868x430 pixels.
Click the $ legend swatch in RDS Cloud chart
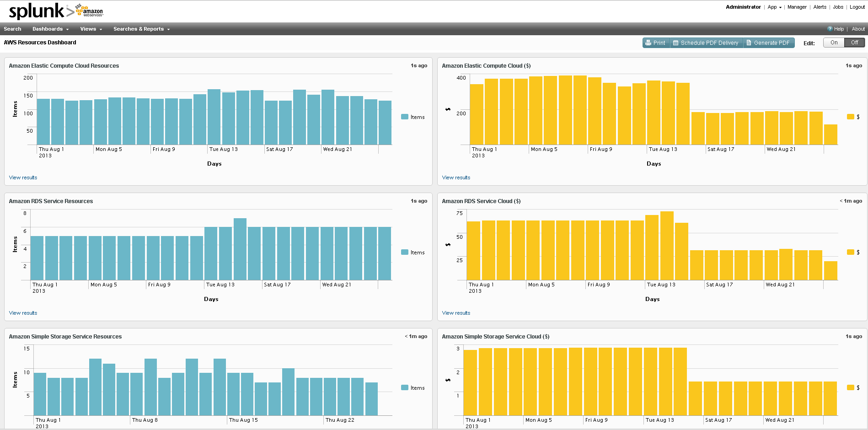click(x=850, y=252)
